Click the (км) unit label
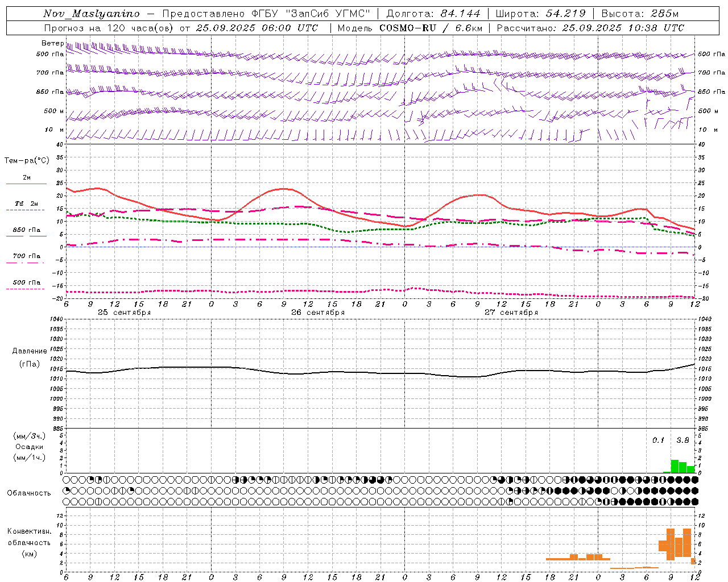Viewport: 728px width, 582px height. 30,554
